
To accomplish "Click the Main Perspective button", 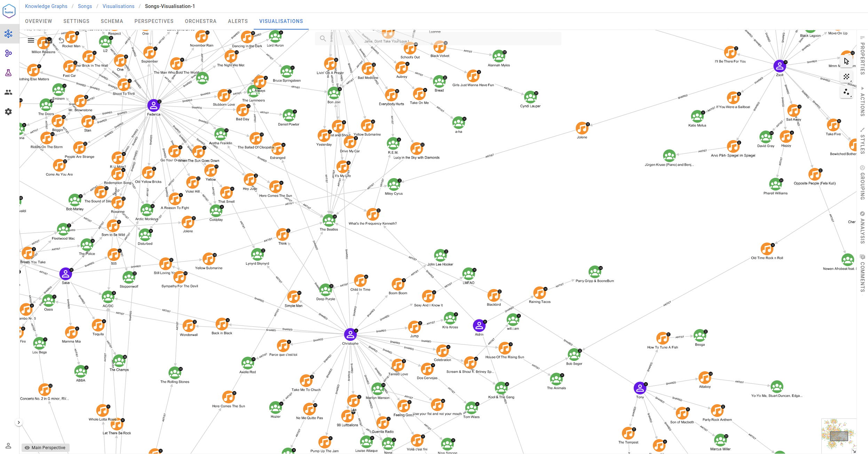I will pyautogui.click(x=46, y=448).
